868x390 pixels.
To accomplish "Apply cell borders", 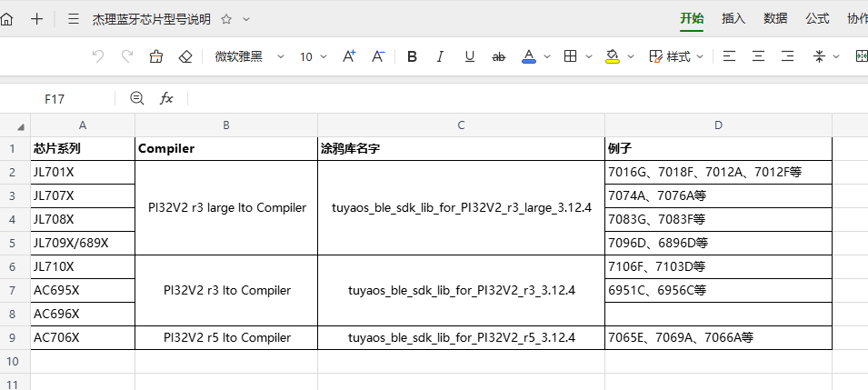I will coord(570,56).
